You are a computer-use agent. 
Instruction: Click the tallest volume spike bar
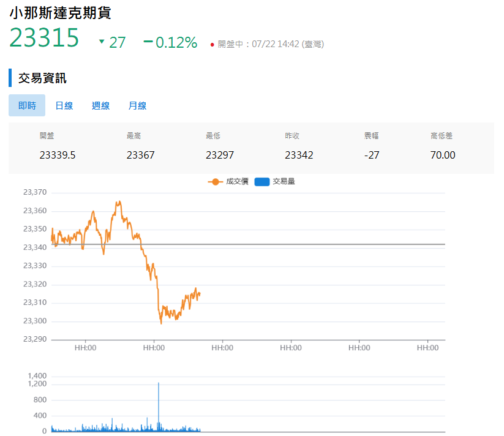[x=159, y=407]
